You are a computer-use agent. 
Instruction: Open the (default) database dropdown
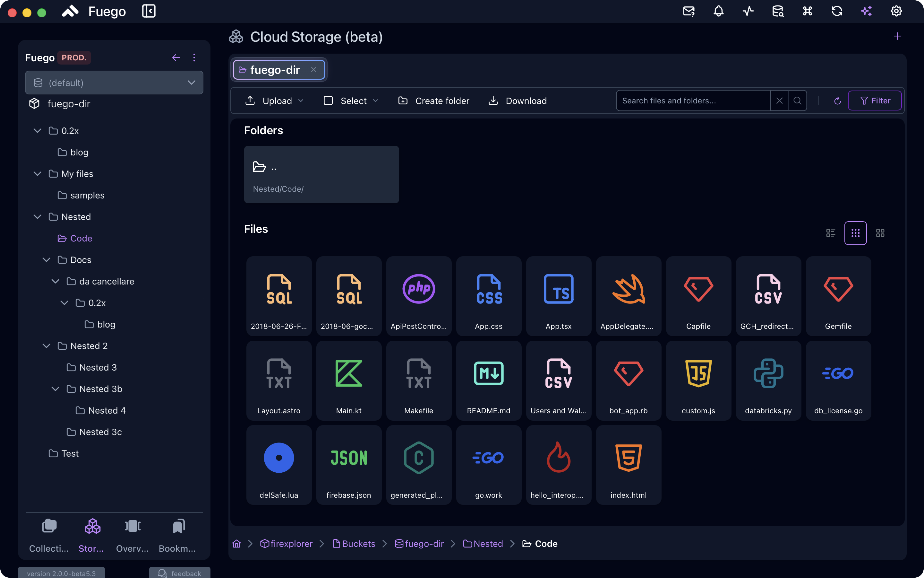click(114, 83)
